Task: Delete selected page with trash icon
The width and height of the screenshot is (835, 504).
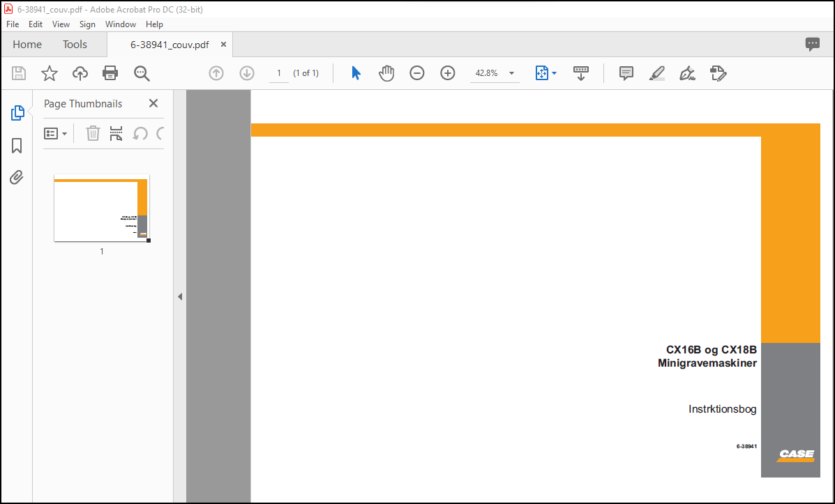Action: click(x=93, y=133)
